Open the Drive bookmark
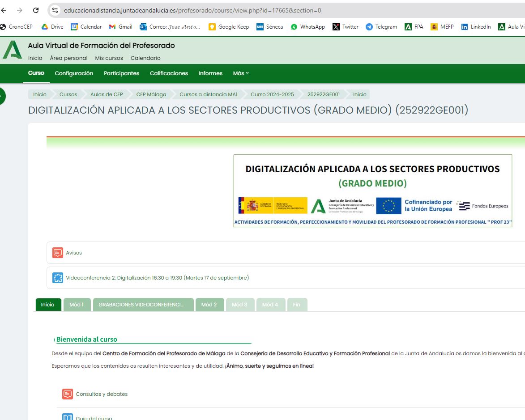Image resolution: width=525 pixels, height=420 pixels. click(x=52, y=27)
